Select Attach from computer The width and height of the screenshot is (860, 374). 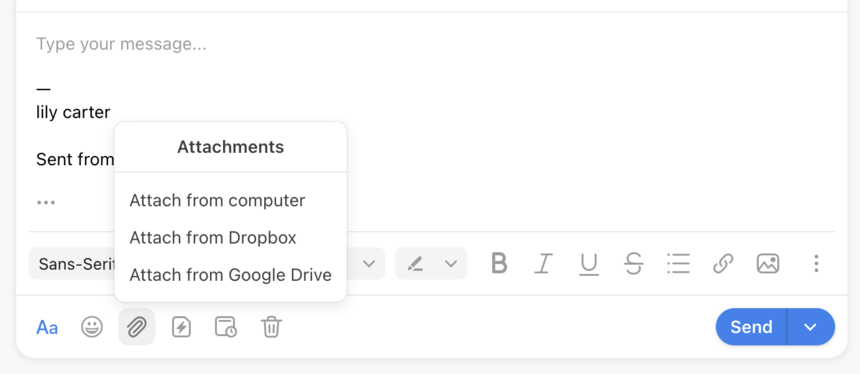[x=217, y=201]
